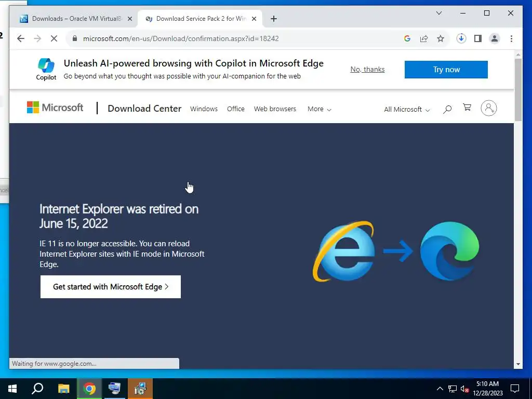The height and width of the screenshot is (399, 532).
Task: Share this page via the share icon
Action: [424, 38]
